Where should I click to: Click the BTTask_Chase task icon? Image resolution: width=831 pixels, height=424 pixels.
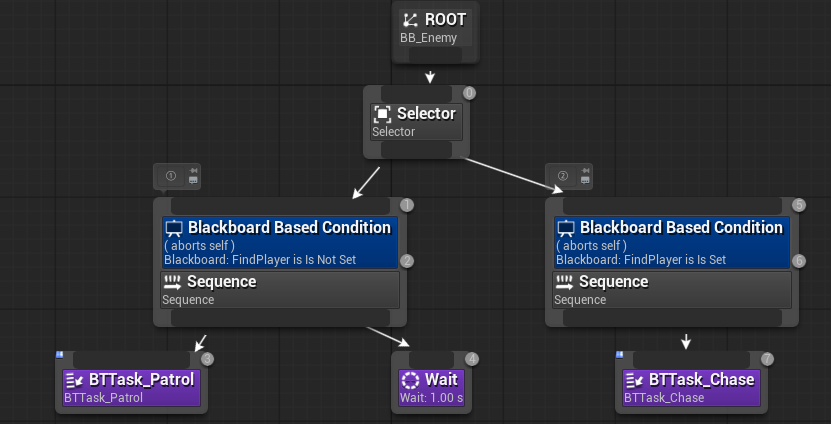click(634, 380)
